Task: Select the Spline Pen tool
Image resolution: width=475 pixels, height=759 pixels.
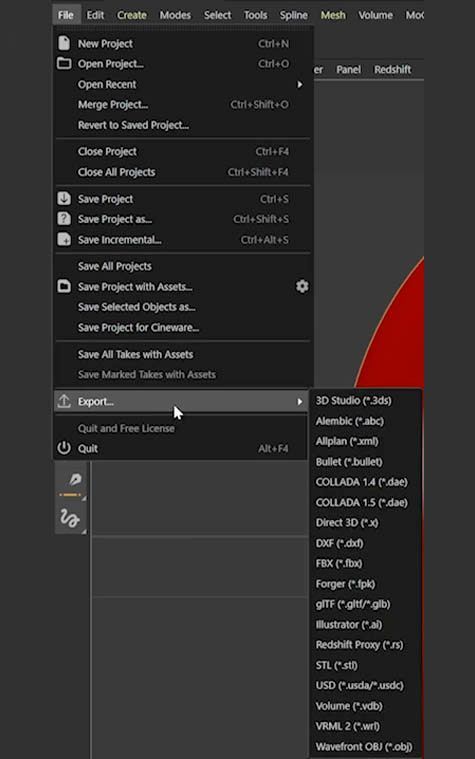Action: [x=75, y=480]
